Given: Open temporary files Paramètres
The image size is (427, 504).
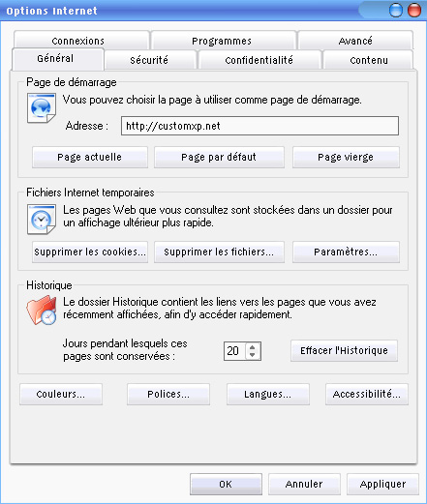Looking at the screenshot, I should (346, 252).
